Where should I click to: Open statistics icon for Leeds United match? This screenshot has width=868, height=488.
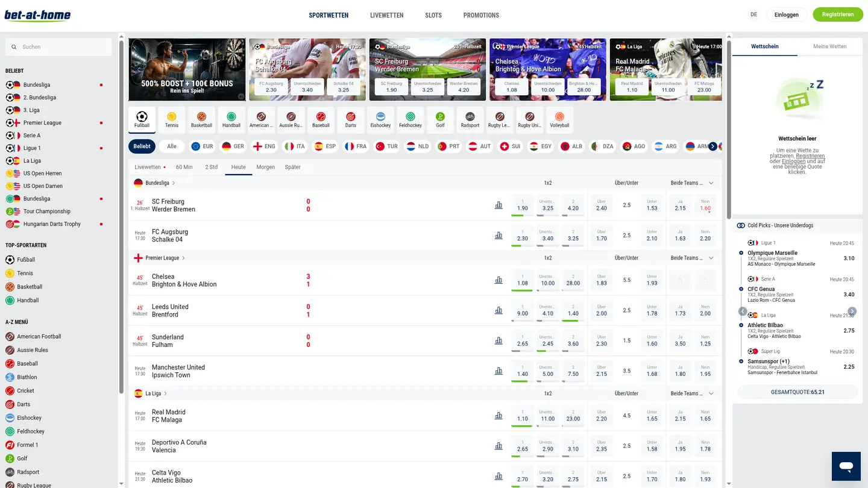tap(498, 310)
